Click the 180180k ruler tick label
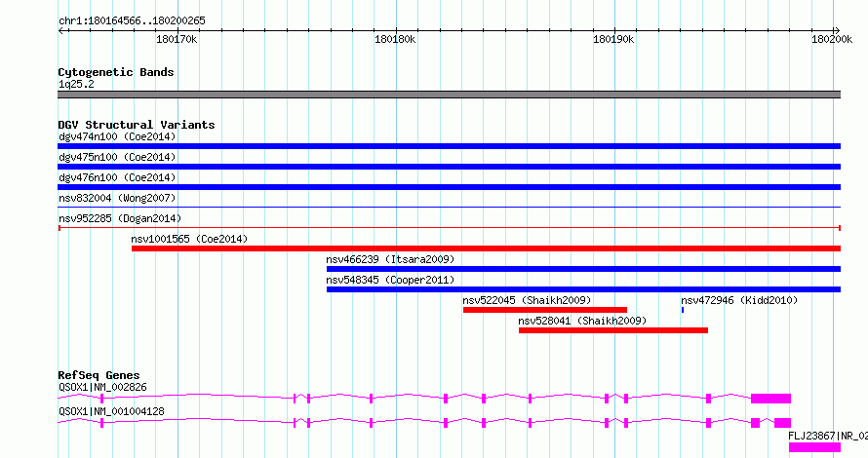868x458 pixels. (395, 39)
